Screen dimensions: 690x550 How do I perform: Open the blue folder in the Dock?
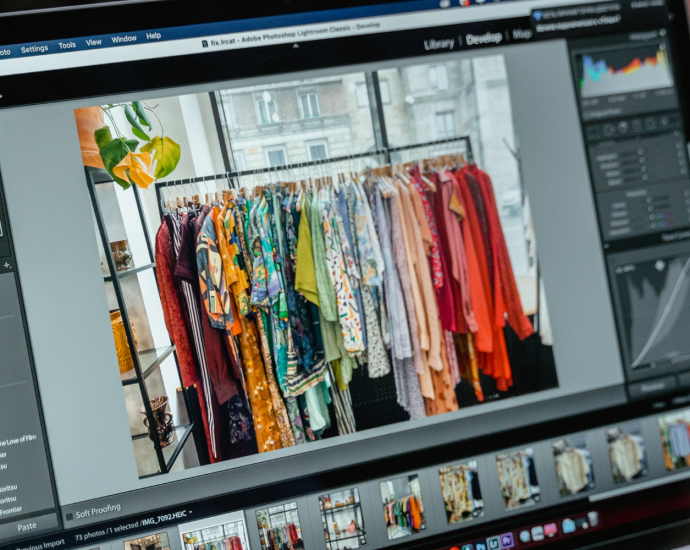click(568, 527)
